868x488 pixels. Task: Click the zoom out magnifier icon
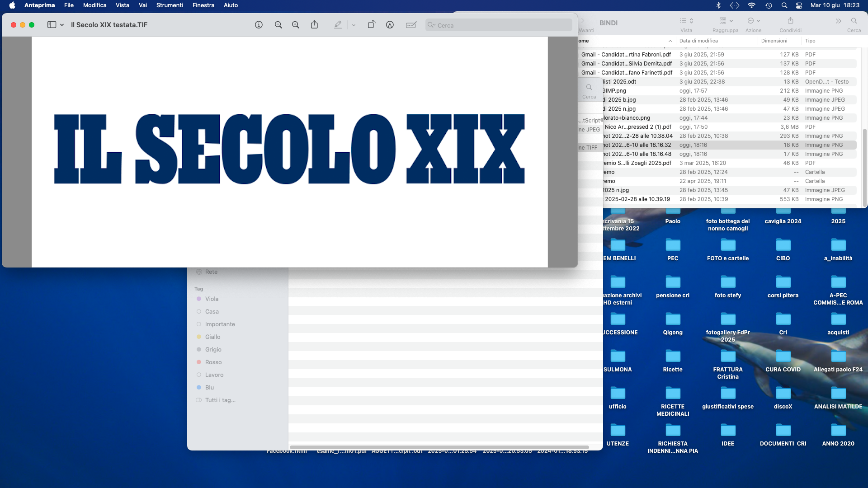[x=278, y=25]
